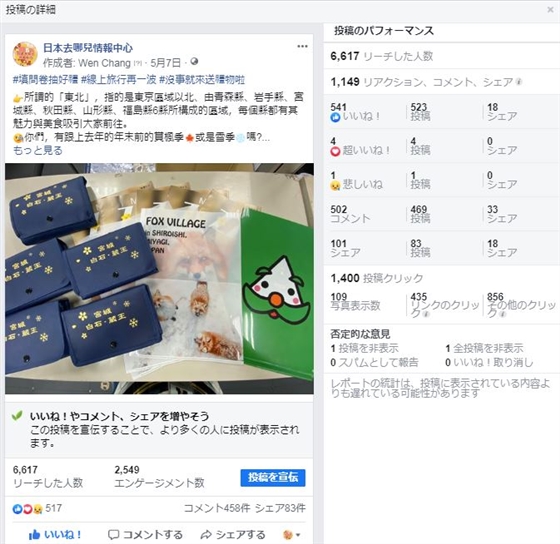This screenshot has height=544, width=560.
Task: Click the info icon under その他のクリック
Action: [x=502, y=314]
